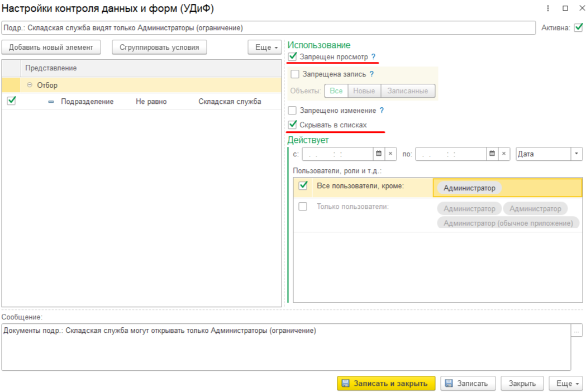
Task: Click the Закрыть button
Action: [522, 384]
